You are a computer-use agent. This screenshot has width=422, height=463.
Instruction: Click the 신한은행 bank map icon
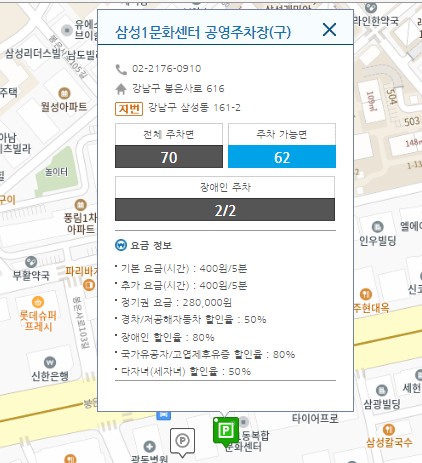tap(50, 362)
